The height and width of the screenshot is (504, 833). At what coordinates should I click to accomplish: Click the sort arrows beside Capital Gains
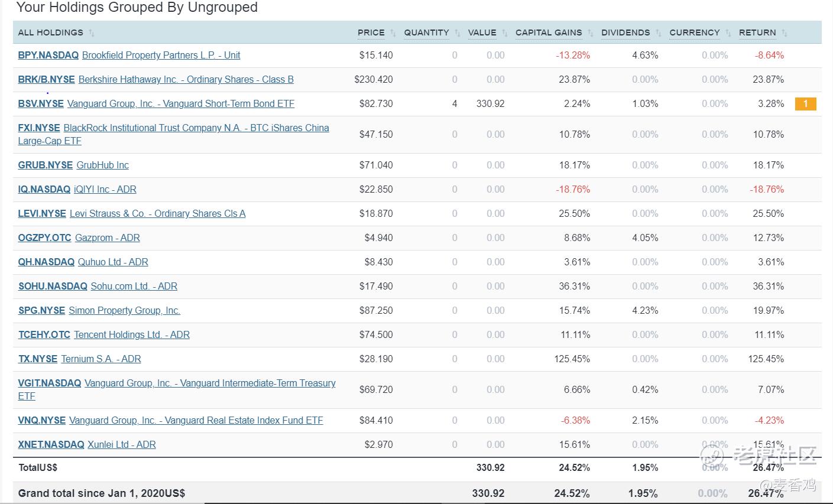pyautogui.click(x=591, y=33)
